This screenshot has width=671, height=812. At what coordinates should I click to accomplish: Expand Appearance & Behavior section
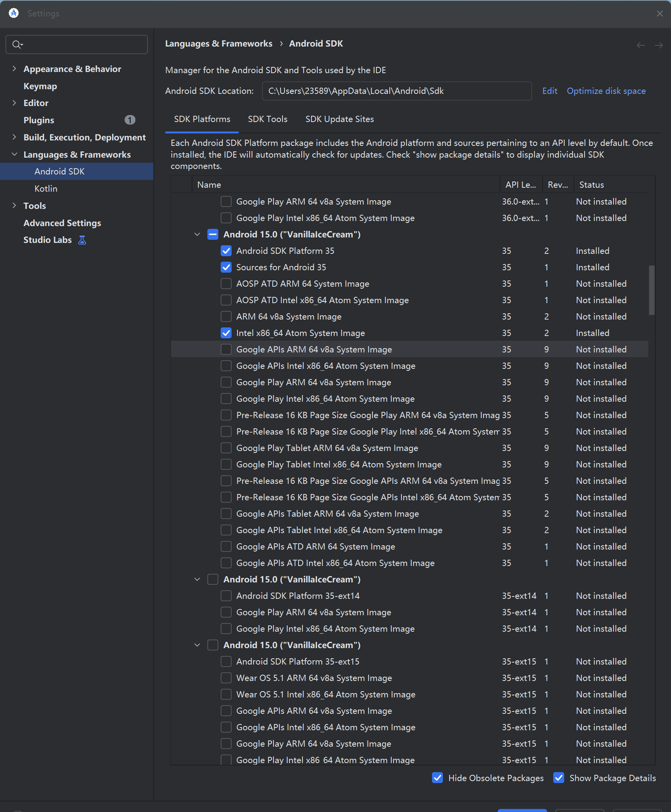coord(14,69)
